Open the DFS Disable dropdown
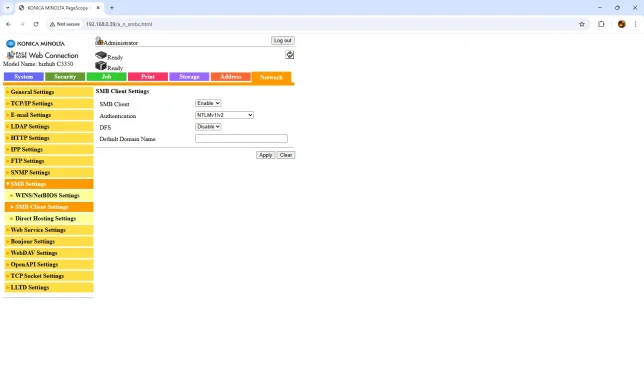This screenshot has width=644, height=384. pos(208,126)
